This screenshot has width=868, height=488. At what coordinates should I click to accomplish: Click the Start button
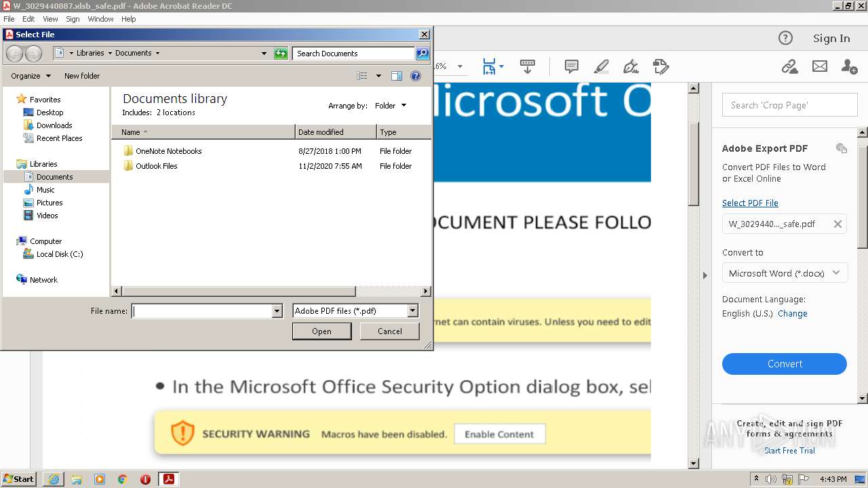coord(18,479)
